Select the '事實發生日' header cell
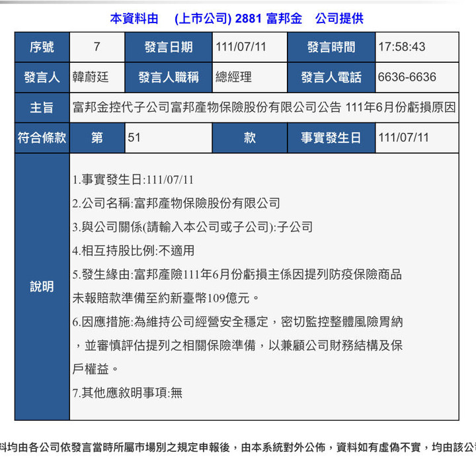 [331, 138]
